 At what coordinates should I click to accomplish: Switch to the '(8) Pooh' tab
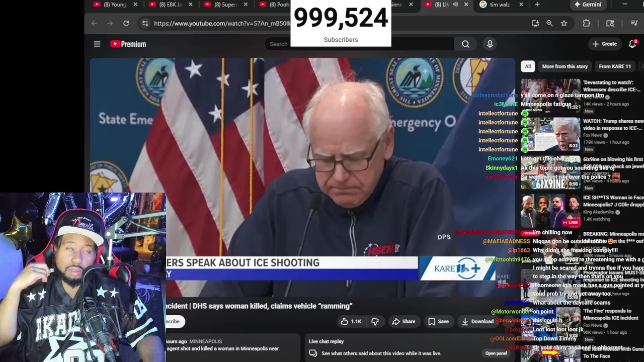(275, 5)
